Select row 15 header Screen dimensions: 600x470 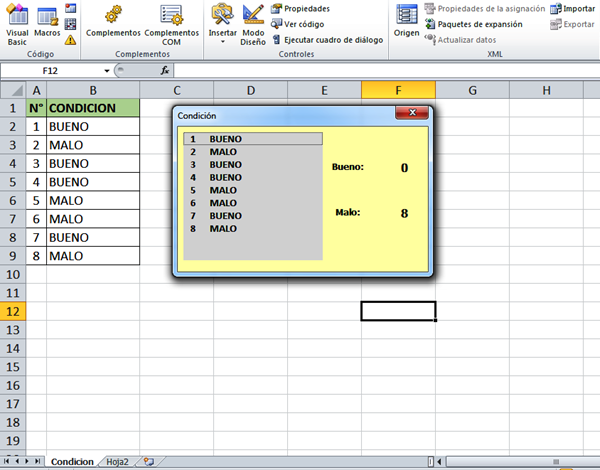13,367
